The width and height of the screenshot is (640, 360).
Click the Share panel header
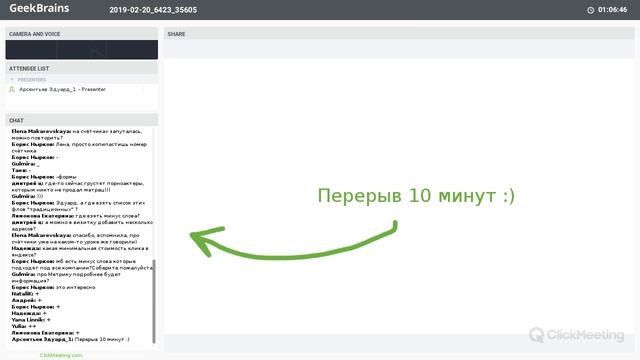(x=399, y=34)
